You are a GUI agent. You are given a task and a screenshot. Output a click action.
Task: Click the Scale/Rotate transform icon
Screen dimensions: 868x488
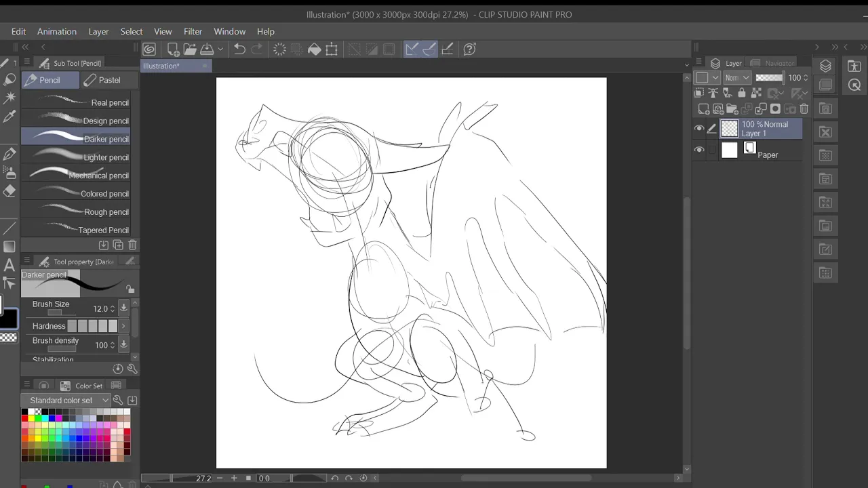tap(332, 49)
